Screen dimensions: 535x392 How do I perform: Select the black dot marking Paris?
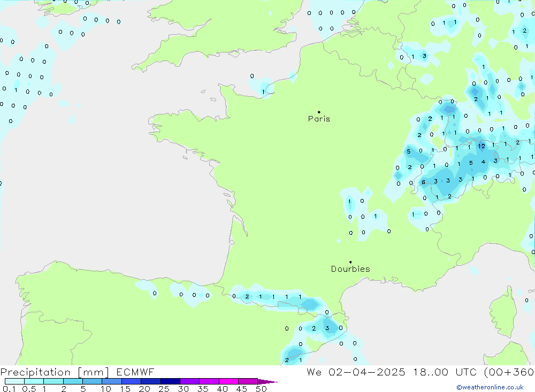[319, 112]
